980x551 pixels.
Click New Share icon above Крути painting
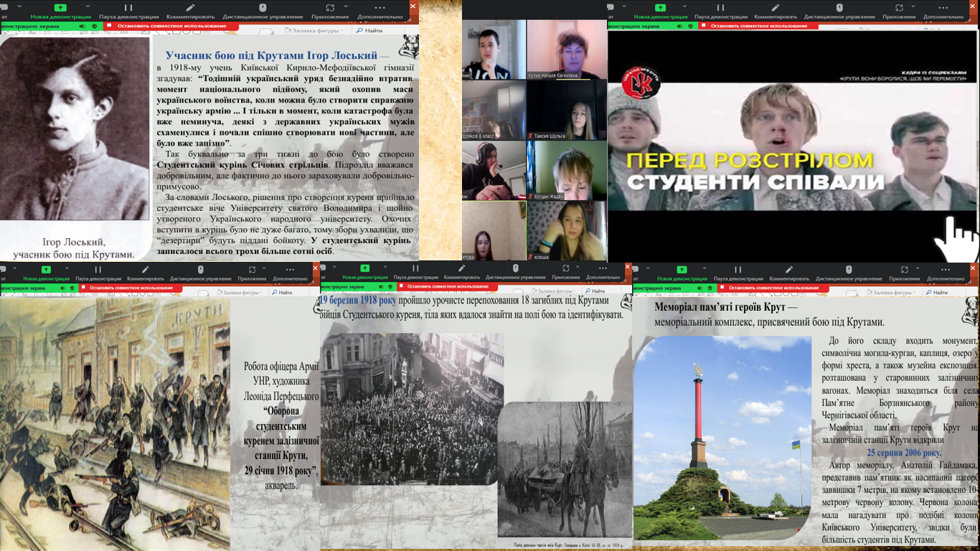point(46,269)
